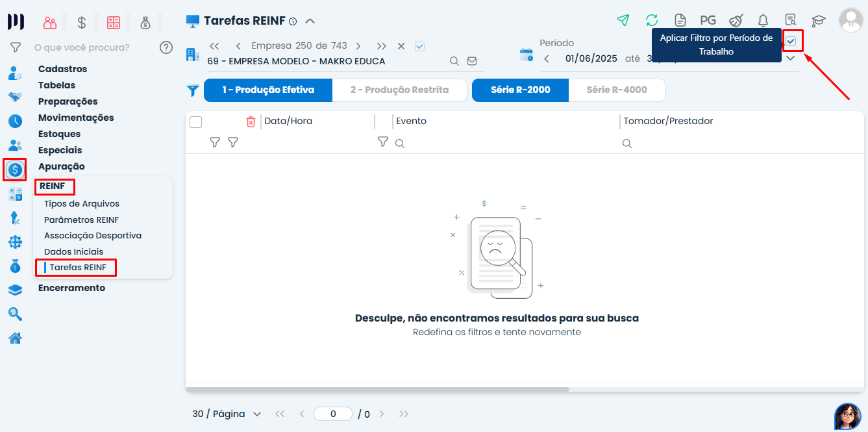The height and width of the screenshot is (432, 868).
Task: Click the search icon beside company name
Action: (454, 61)
